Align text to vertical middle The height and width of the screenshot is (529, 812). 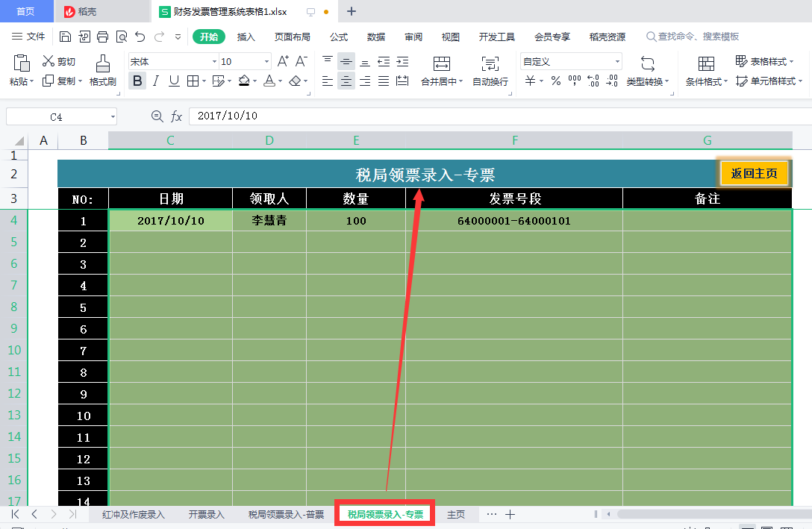346,62
